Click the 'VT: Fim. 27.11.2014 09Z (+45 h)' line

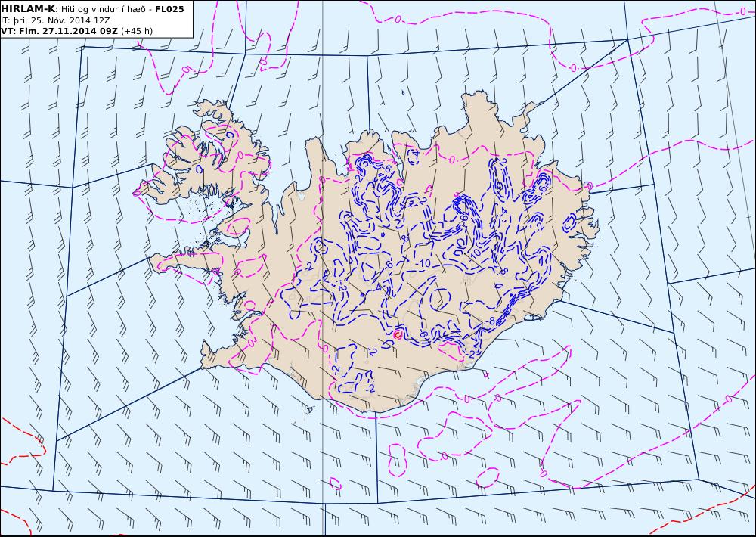pyautogui.click(x=77, y=31)
